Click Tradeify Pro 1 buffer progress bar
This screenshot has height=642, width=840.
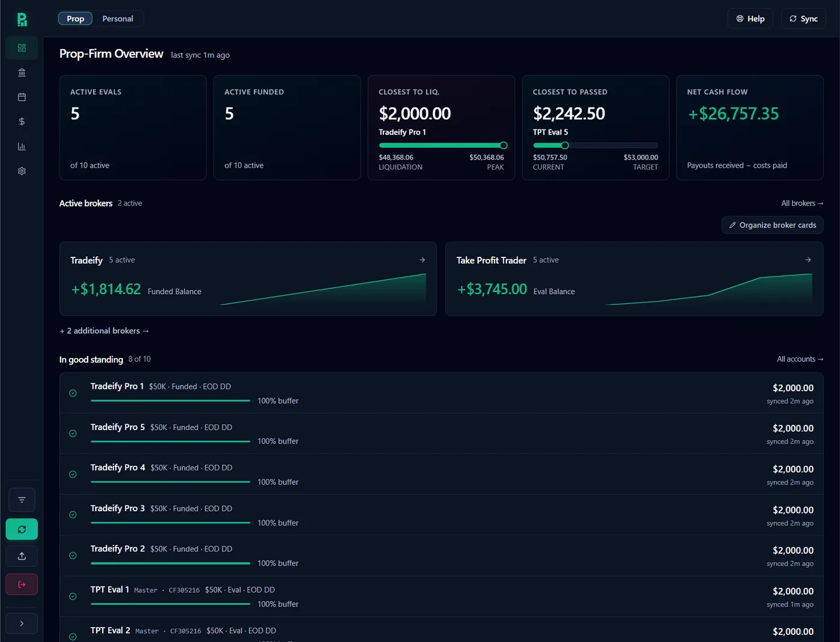coord(170,401)
